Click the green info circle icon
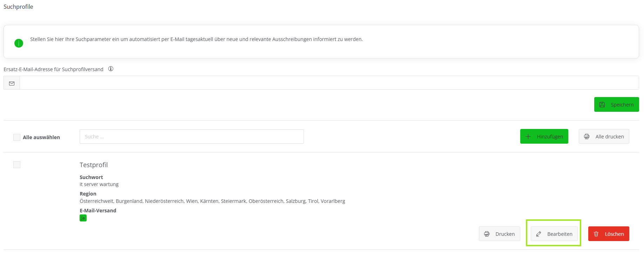644x260 pixels. pyautogui.click(x=19, y=43)
